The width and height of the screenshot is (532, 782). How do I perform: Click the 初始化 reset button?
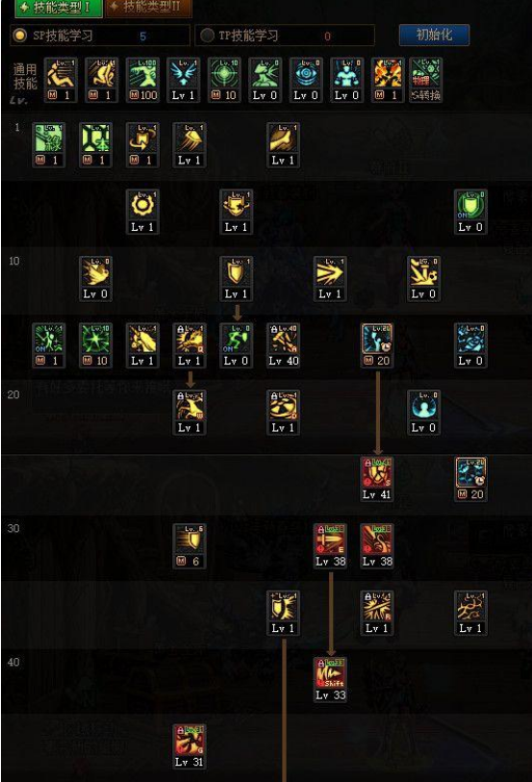tap(434, 35)
